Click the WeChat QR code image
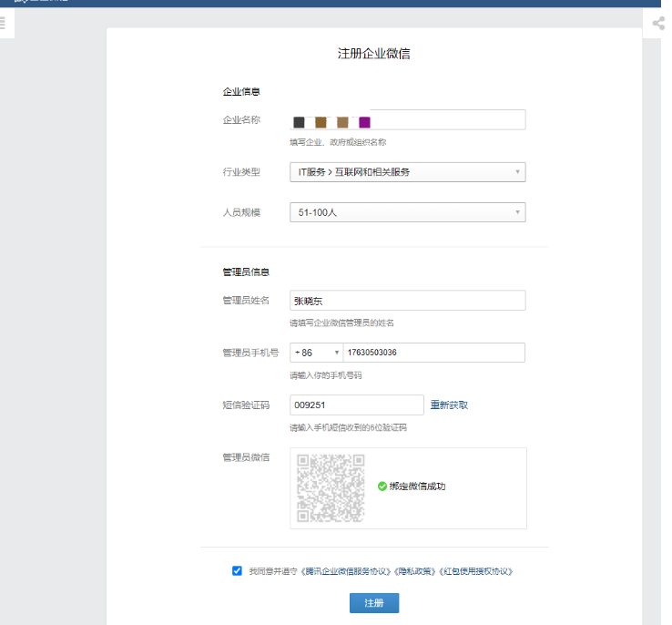 tap(331, 487)
